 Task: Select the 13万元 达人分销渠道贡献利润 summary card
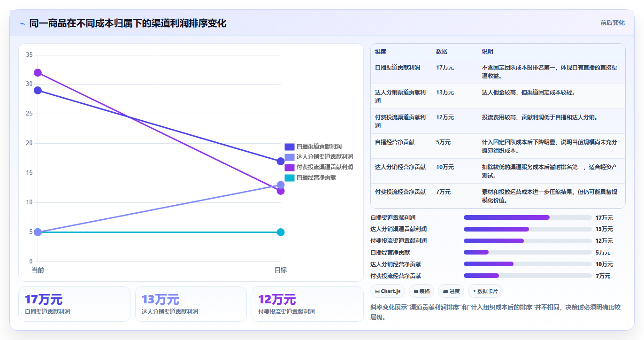pyautogui.click(x=191, y=304)
